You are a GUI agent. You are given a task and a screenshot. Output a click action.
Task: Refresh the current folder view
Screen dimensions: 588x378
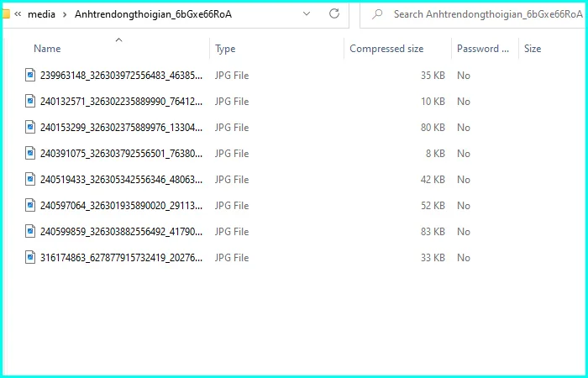click(x=334, y=14)
